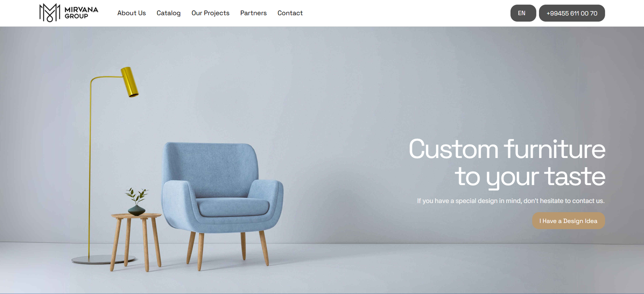Click the blue armchair's backrest
Image resolution: width=644 pixels, height=294 pixels.
211,169
